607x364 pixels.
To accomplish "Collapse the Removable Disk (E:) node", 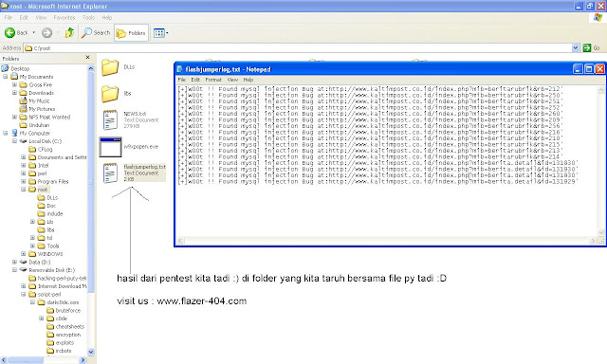I will pos(15,270).
